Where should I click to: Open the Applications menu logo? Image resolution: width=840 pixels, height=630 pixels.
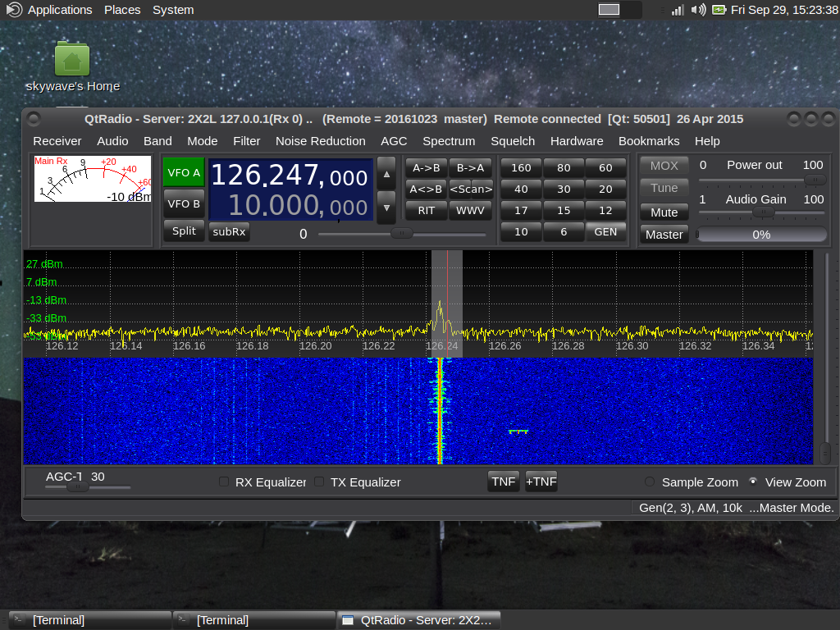[14, 10]
